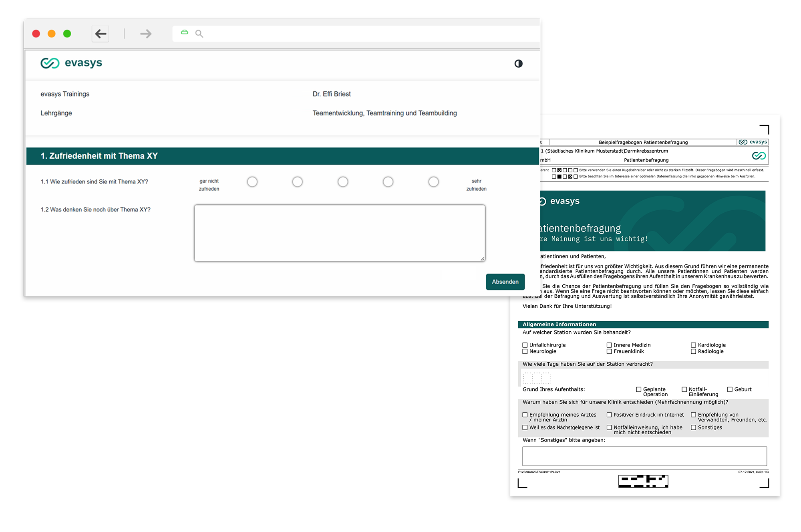Click the evasys logo in header
Screen dimensions: 801x532
click(71, 63)
